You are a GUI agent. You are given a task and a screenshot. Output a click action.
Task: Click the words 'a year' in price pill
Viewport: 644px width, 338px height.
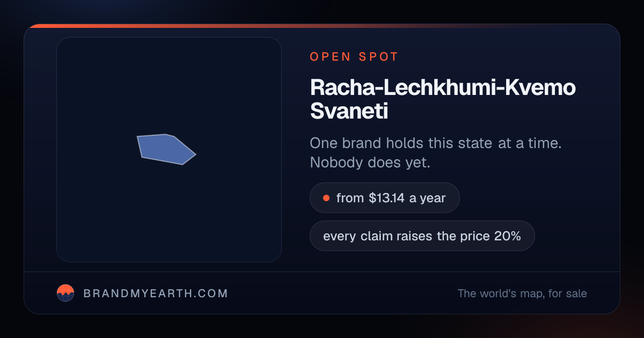pyautogui.click(x=428, y=198)
